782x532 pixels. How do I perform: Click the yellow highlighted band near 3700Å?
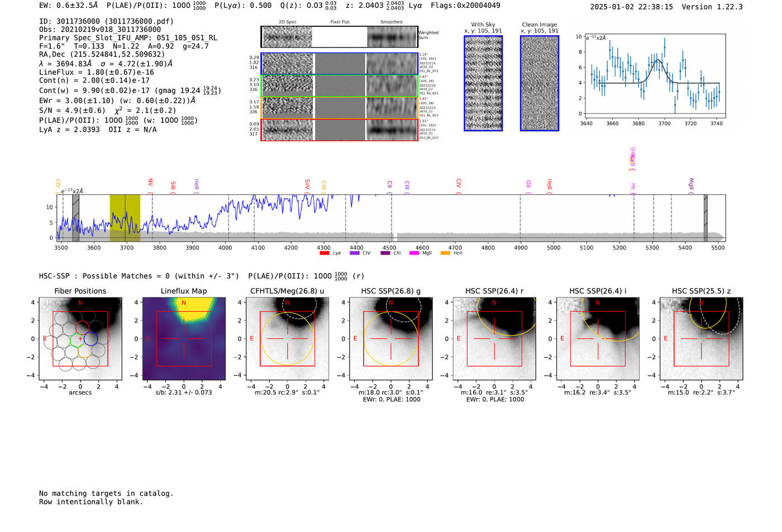pyautogui.click(x=125, y=217)
